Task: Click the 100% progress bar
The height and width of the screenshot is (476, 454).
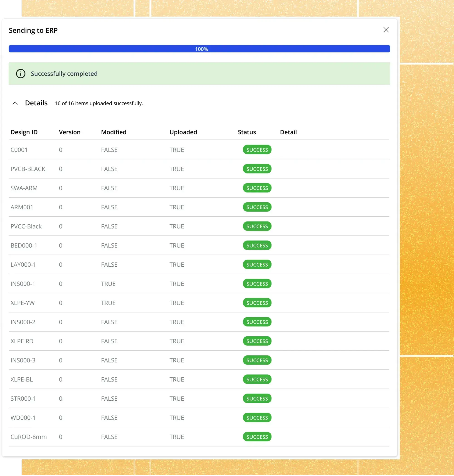Action: click(x=199, y=49)
